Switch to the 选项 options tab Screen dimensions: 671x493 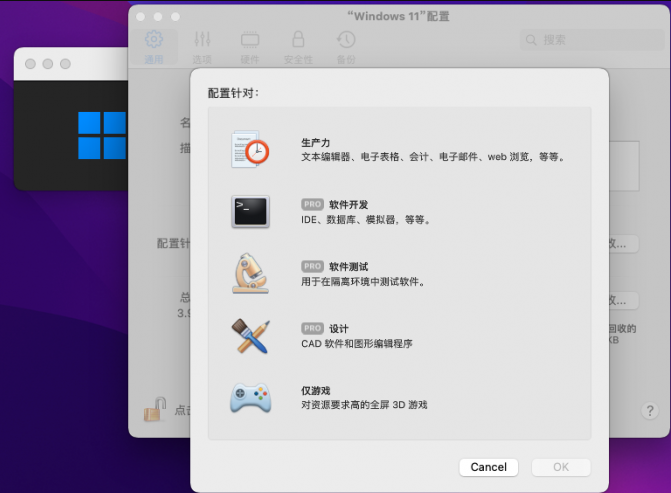202,47
